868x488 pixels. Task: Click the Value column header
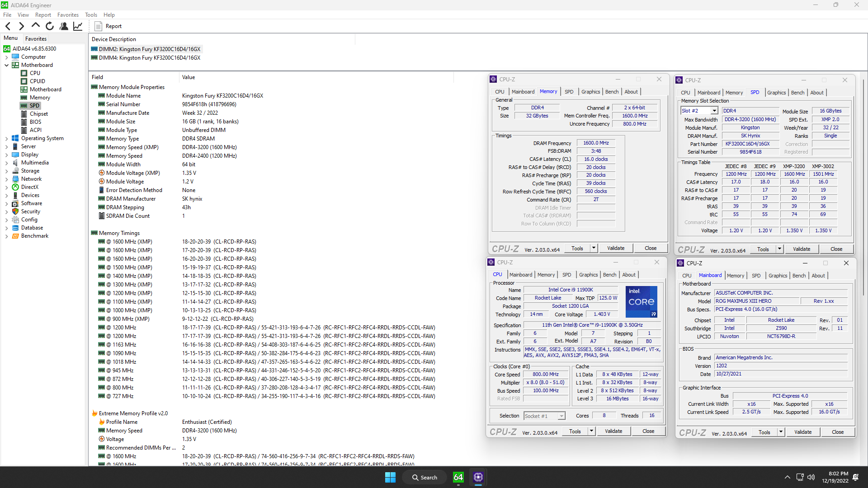tap(316, 77)
